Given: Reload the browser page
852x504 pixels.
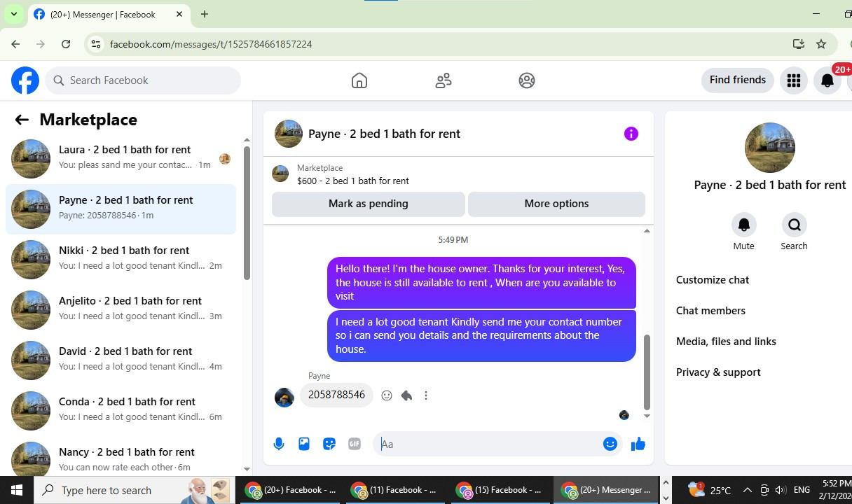Looking at the screenshot, I should point(66,44).
